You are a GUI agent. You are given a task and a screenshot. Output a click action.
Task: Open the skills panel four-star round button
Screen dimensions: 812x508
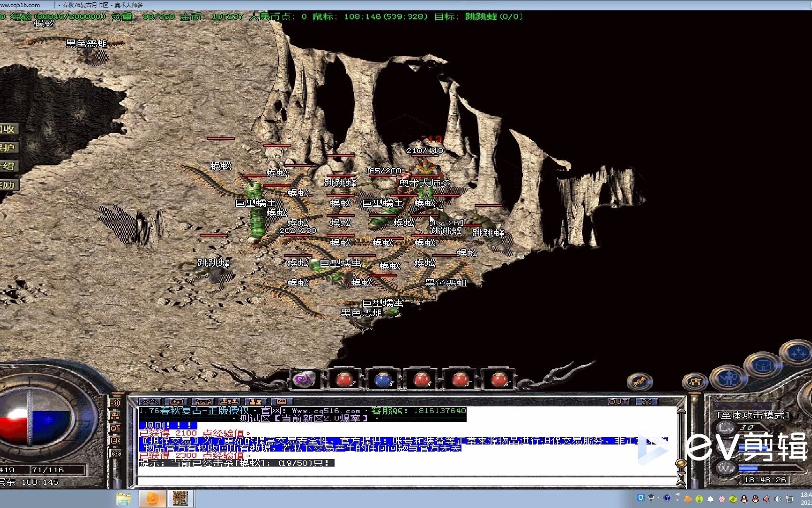tap(797, 353)
